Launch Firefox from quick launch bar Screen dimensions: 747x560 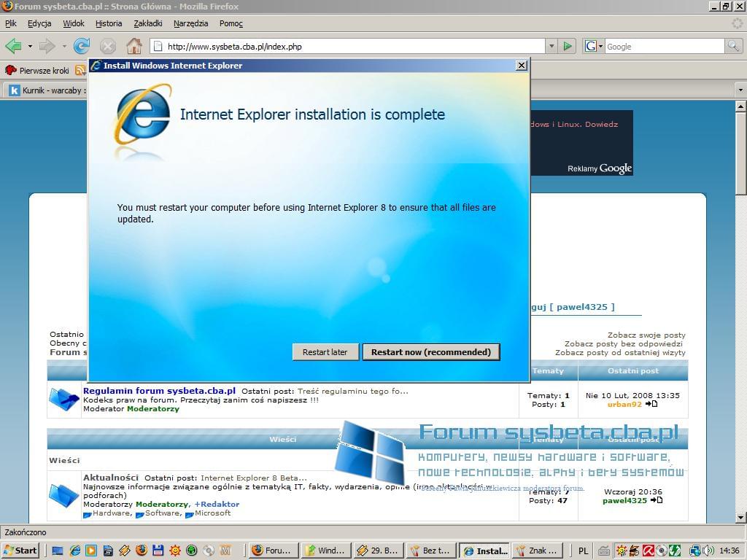click(x=142, y=551)
